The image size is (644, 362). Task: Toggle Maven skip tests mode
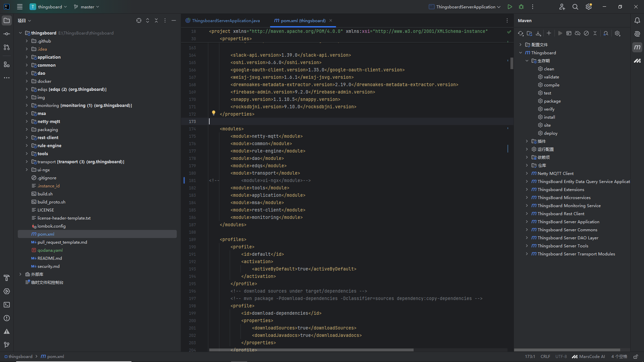pyautogui.click(x=586, y=34)
